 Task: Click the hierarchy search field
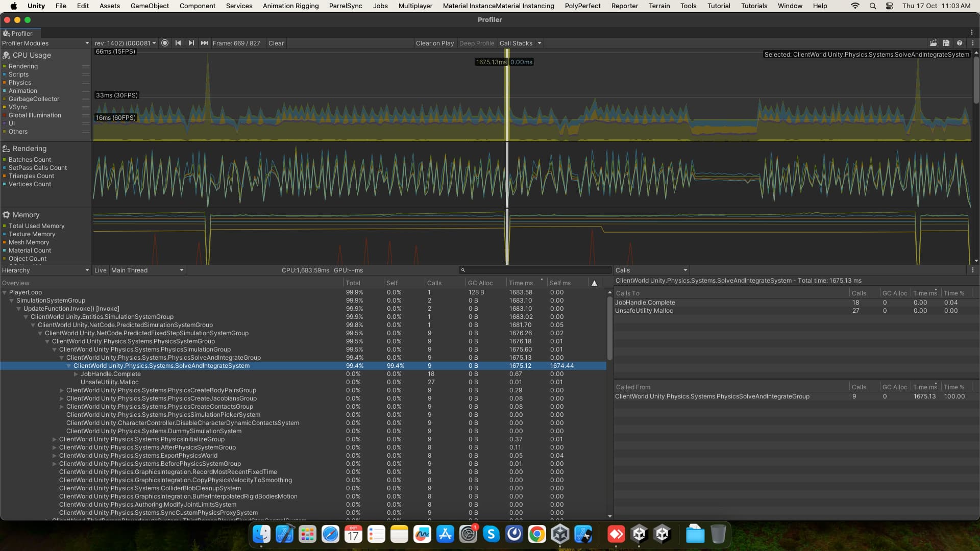click(536, 270)
